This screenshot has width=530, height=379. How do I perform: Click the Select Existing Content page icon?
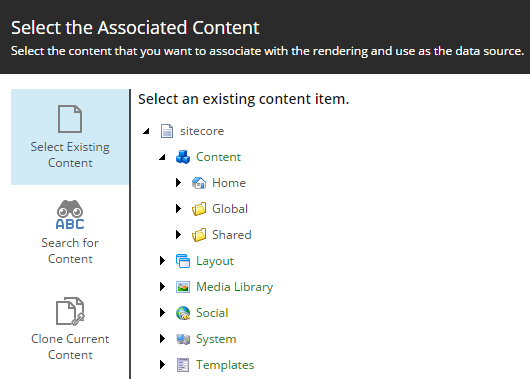pos(70,119)
